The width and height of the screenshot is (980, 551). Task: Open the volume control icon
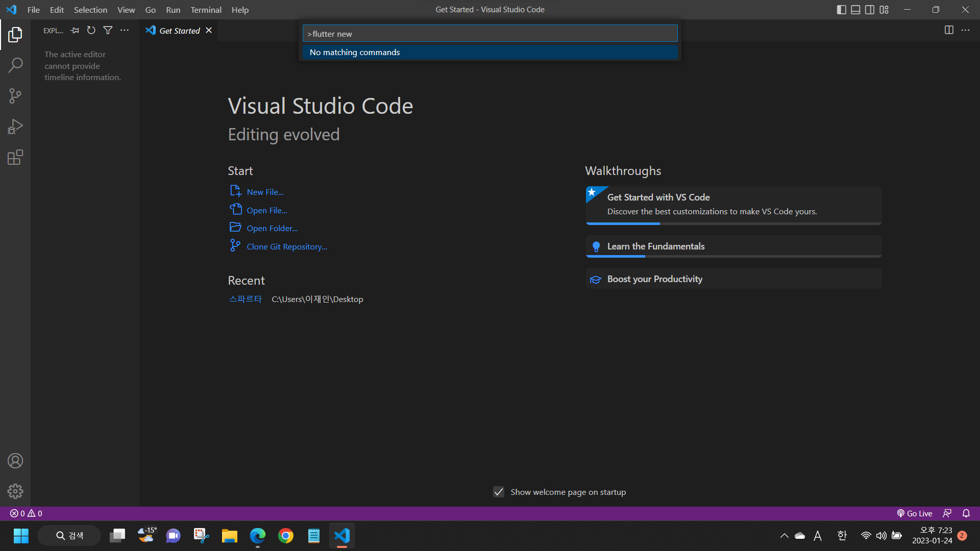881,536
